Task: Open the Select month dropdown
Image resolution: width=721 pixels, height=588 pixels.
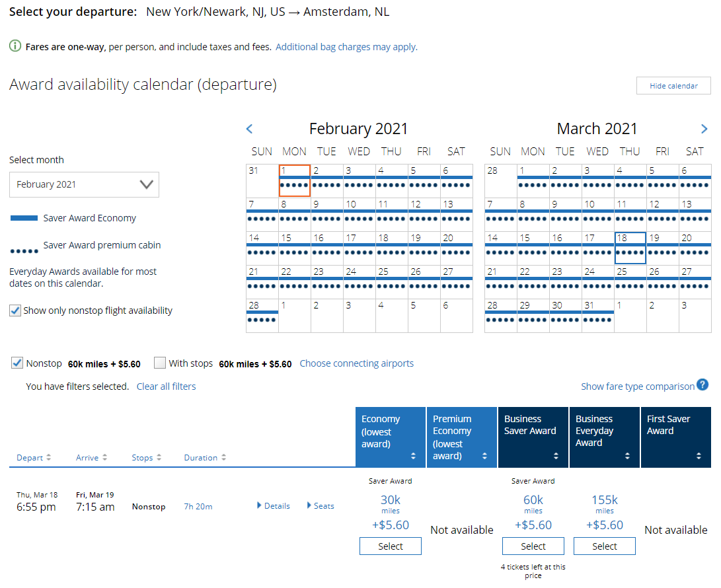Action: [84, 184]
